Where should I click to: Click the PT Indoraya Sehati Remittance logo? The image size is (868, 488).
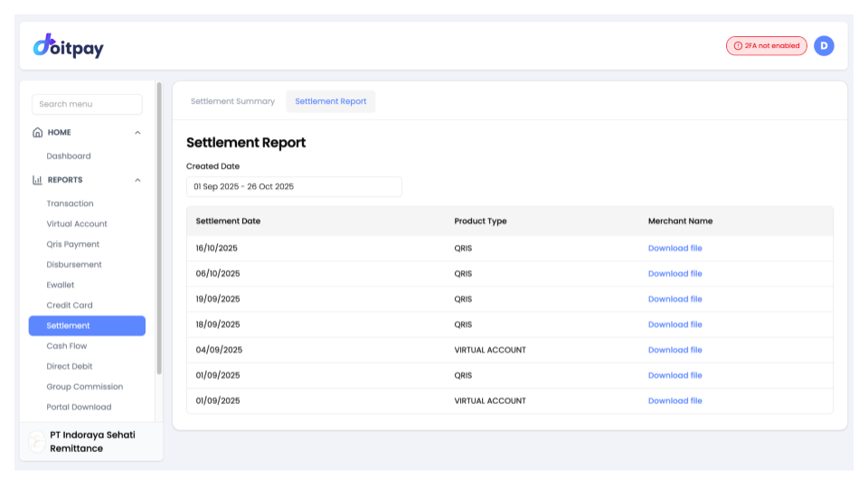(x=37, y=442)
